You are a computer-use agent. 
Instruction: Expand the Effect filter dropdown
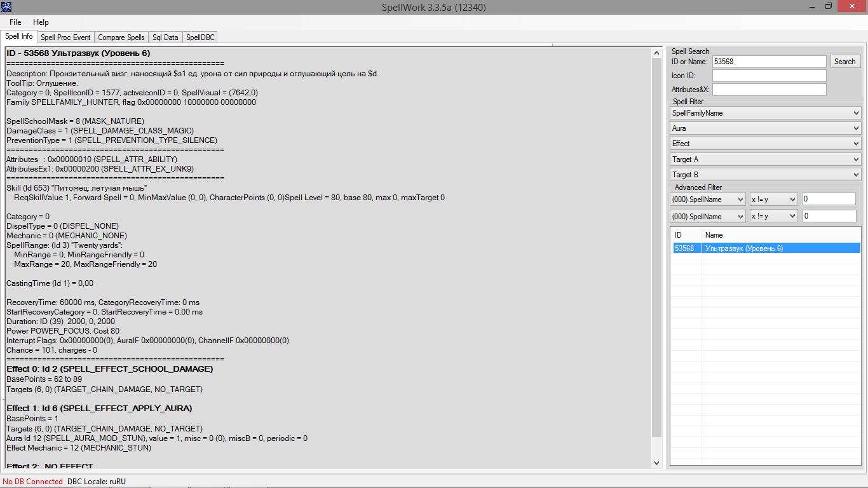(766, 144)
